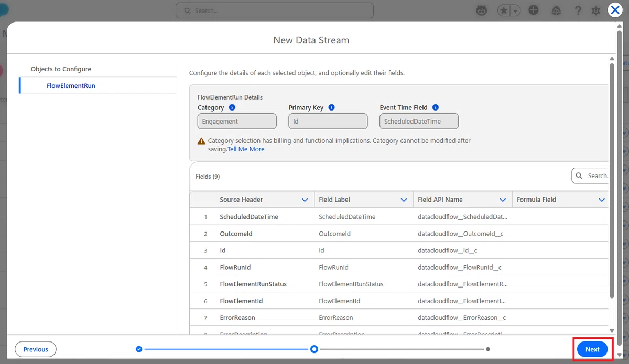This screenshot has width=629, height=364.
Task: Click the global actions plus icon
Action: [534, 10]
